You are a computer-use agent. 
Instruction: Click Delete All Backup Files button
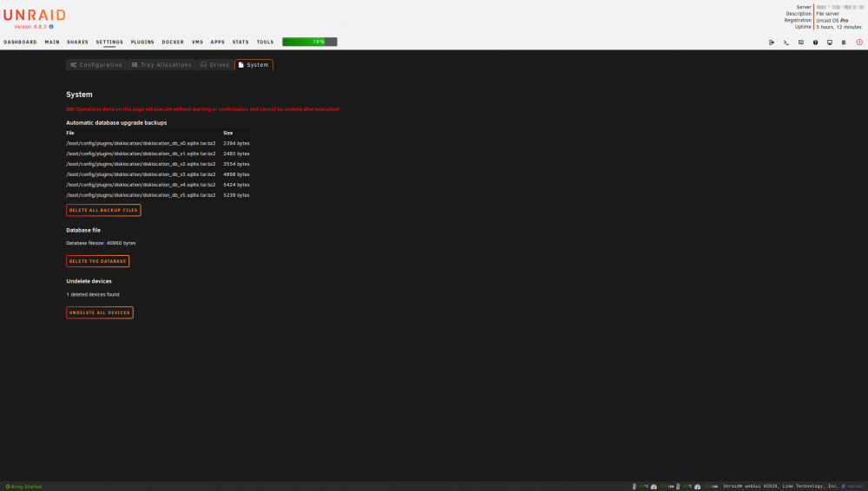coord(103,210)
